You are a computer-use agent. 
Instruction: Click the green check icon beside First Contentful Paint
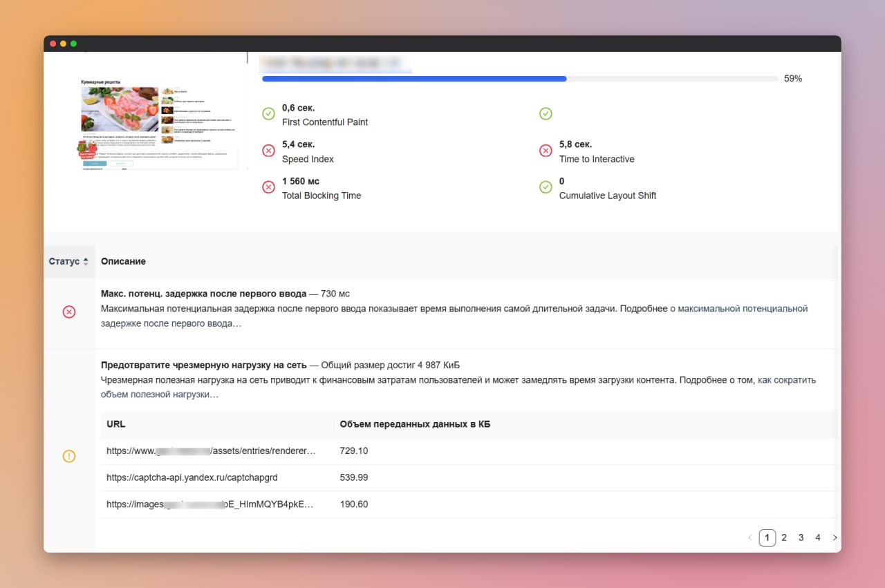point(268,114)
